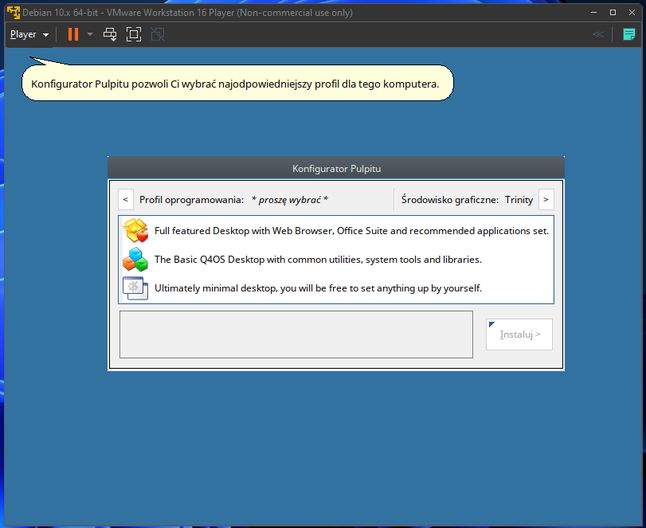Pause the virtual machine
Viewport: 646px width, 528px height.
click(x=73, y=35)
